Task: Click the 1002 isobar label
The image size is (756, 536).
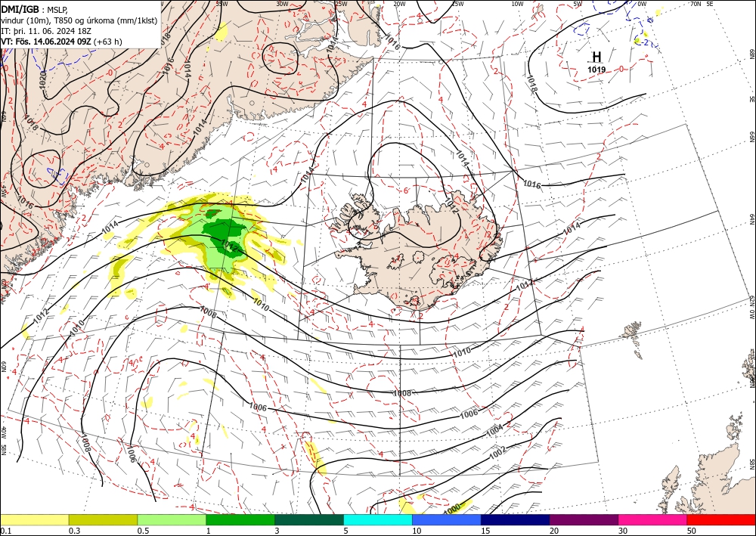Action: click(x=498, y=452)
